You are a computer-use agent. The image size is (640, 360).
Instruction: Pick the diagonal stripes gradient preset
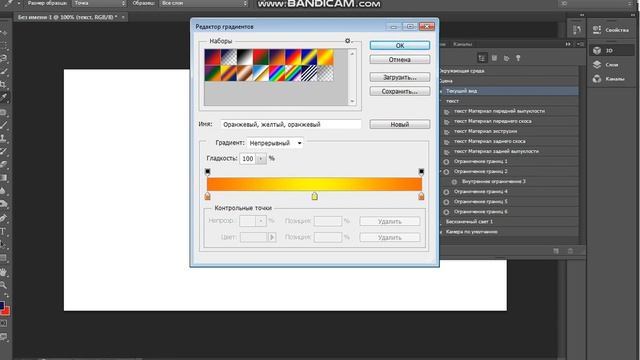pyautogui.click(x=309, y=73)
